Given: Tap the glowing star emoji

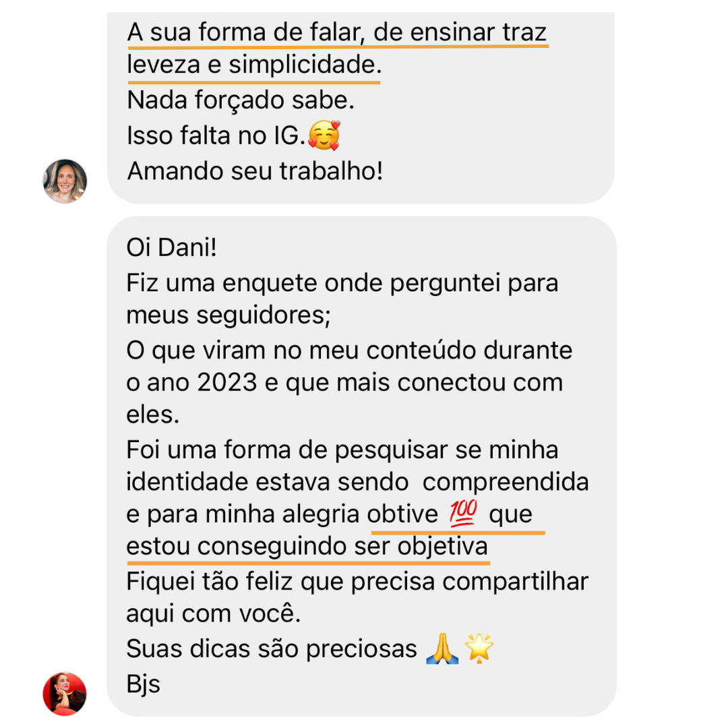Looking at the screenshot, I should (x=479, y=648).
